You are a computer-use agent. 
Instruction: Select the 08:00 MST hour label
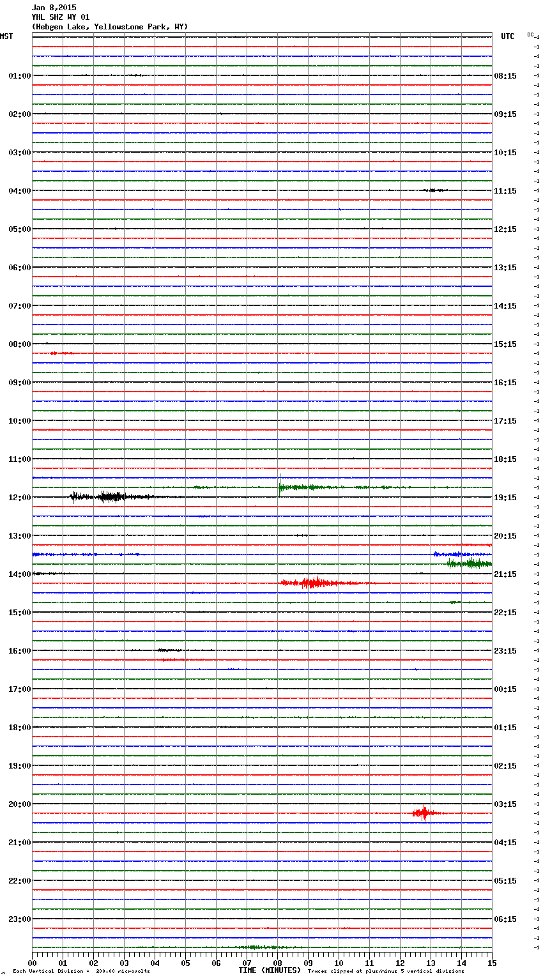click(x=19, y=344)
